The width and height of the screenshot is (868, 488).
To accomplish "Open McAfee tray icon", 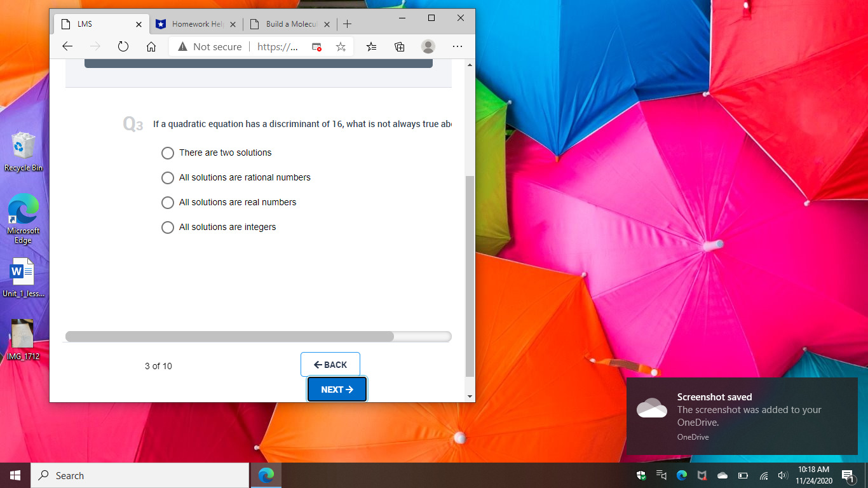I will [x=702, y=475].
